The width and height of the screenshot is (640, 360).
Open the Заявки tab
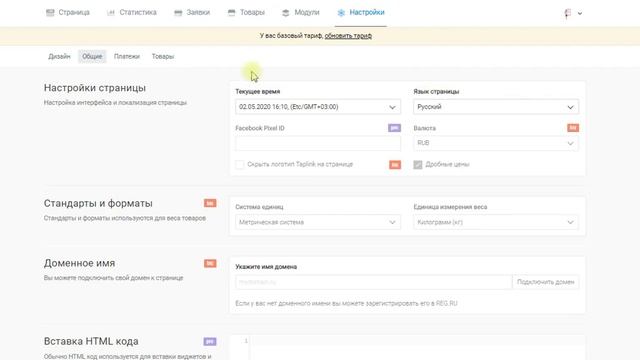(x=192, y=13)
